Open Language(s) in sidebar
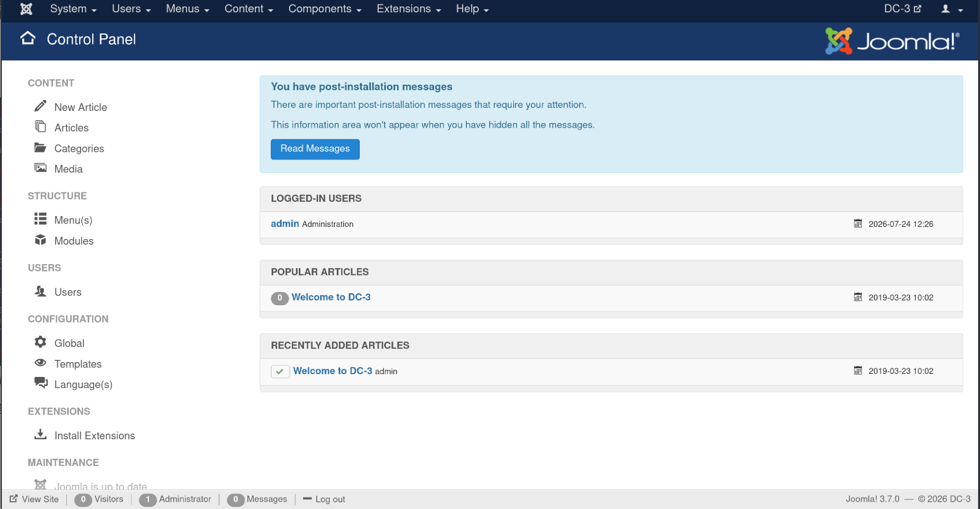Screen dimensions: 980x509 pyautogui.click(x=83, y=384)
